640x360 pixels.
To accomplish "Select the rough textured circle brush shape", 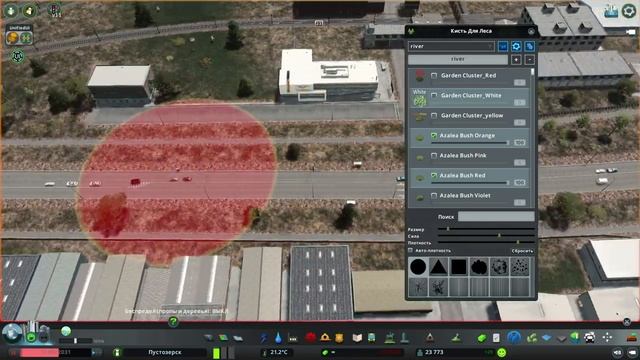I will (499, 267).
